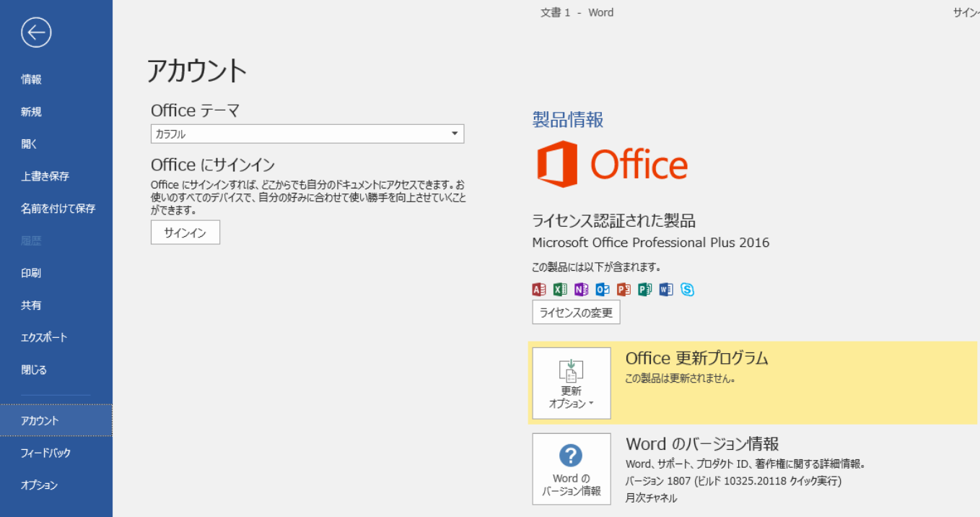Choose 名前を付けて保存 from the sidebar
Viewport: 980px width, 517px height.
click(58, 209)
